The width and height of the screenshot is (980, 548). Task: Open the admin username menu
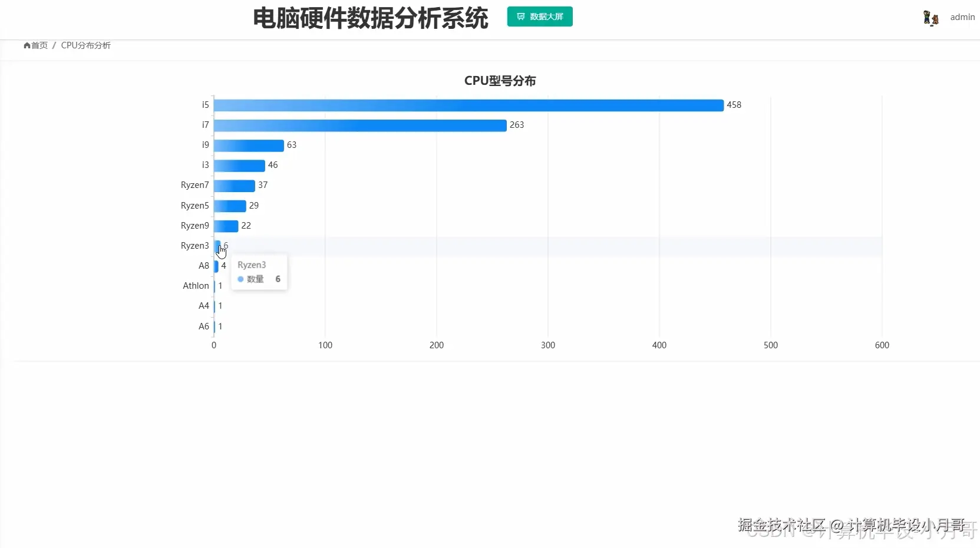962,17
